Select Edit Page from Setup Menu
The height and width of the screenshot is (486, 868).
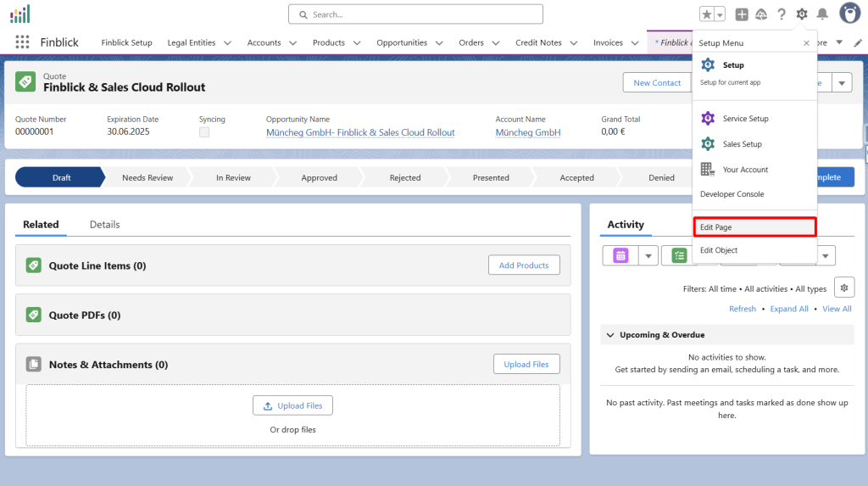[x=754, y=227]
